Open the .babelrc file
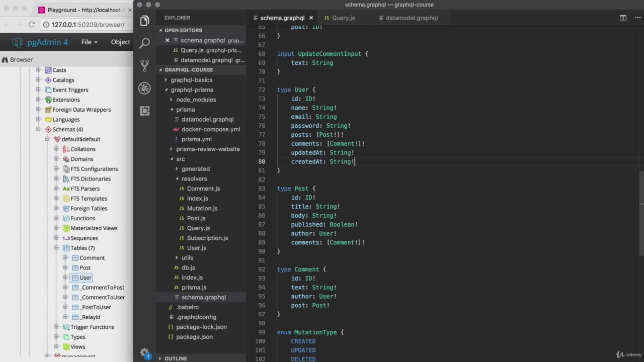Screen dimensions: 644x362 [187, 307]
